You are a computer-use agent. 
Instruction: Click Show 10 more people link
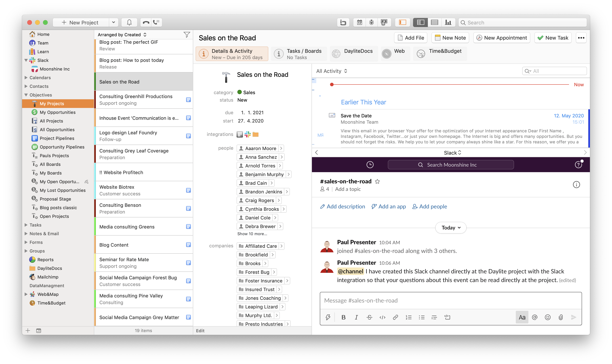252,234
